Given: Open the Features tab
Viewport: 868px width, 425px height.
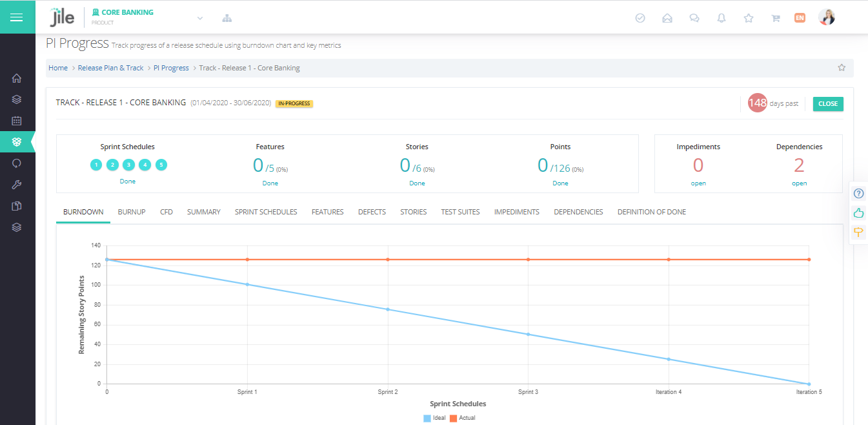Looking at the screenshot, I should (327, 212).
